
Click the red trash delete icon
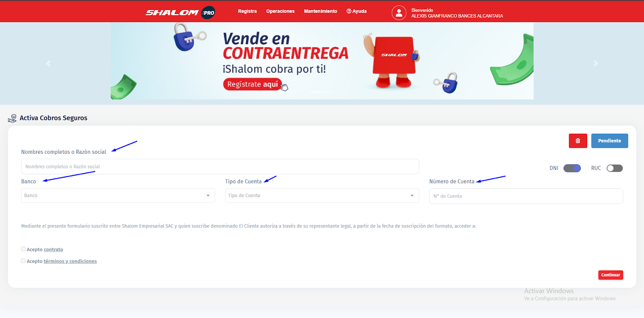click(578, 141)
